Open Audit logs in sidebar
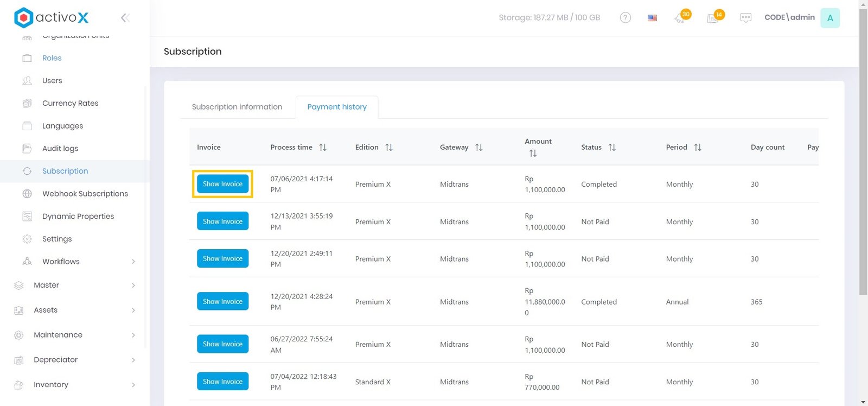 (60, 148)
